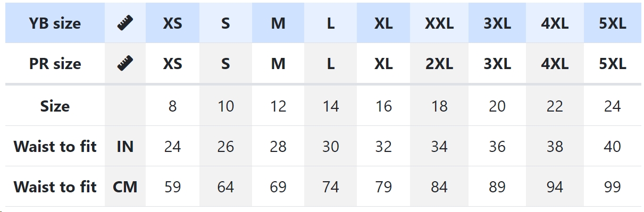Click the ruler icon in YB size row
The width and height of the screenshot is (644, 212).
pos(125,23)
